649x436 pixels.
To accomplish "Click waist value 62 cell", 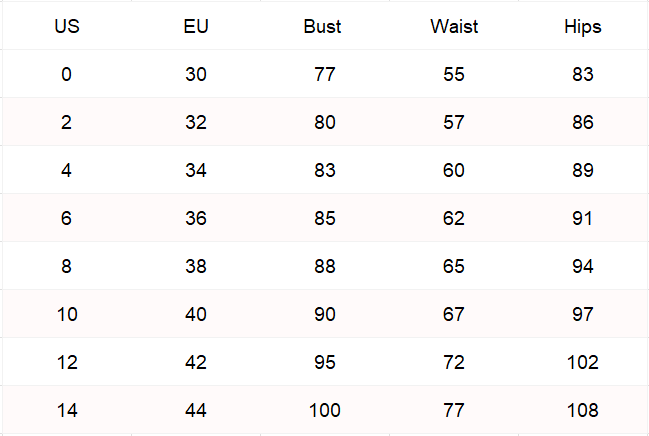I will pyautogui.click(x=454, y=218).
